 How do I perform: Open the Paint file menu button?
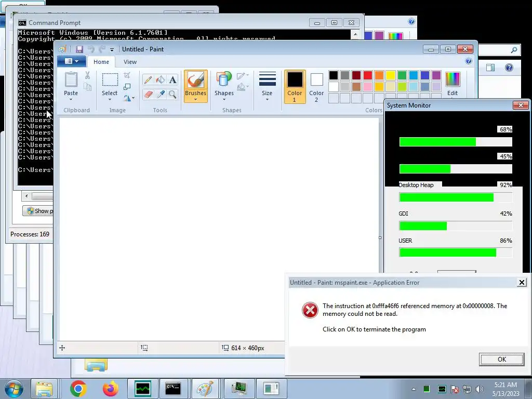[x=72, y=61]
